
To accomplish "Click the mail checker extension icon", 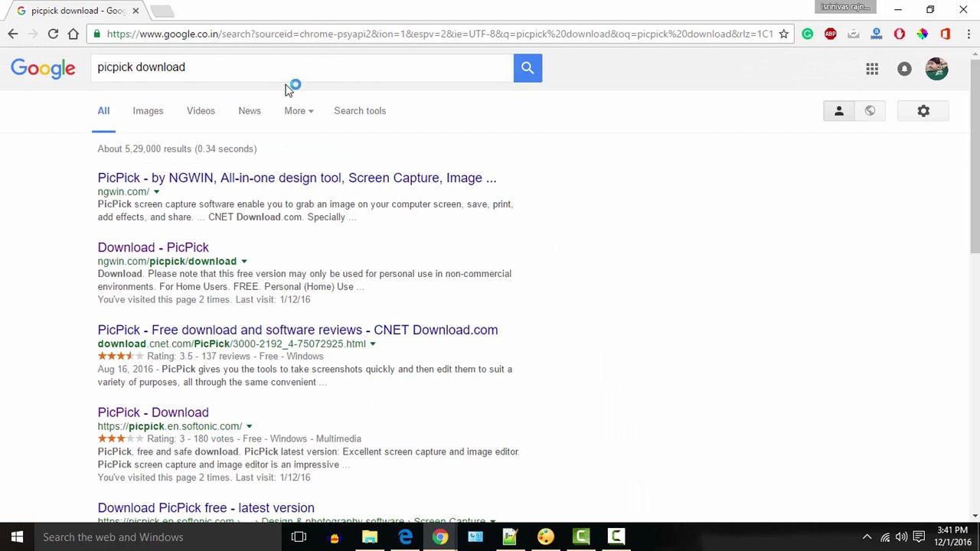I will pyautogui.click(x=854, y=34).
